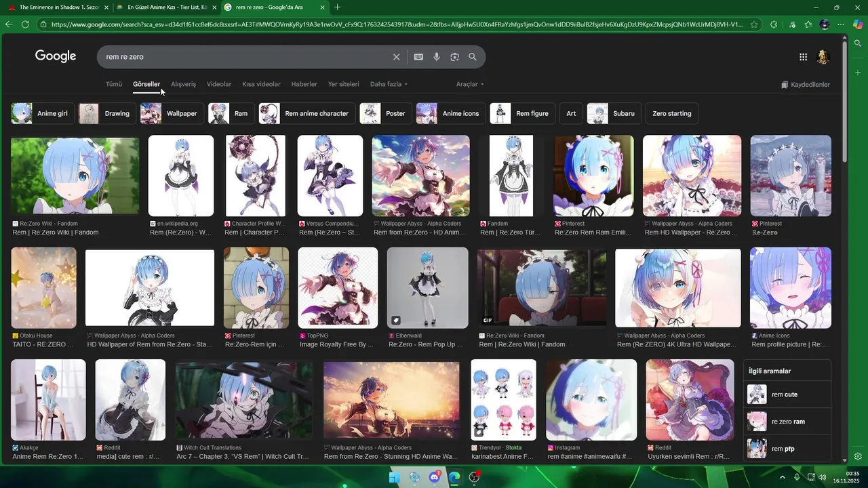Open related search rem cute
Viewport: 868px width, 488px height.
[x=787, y=394]
